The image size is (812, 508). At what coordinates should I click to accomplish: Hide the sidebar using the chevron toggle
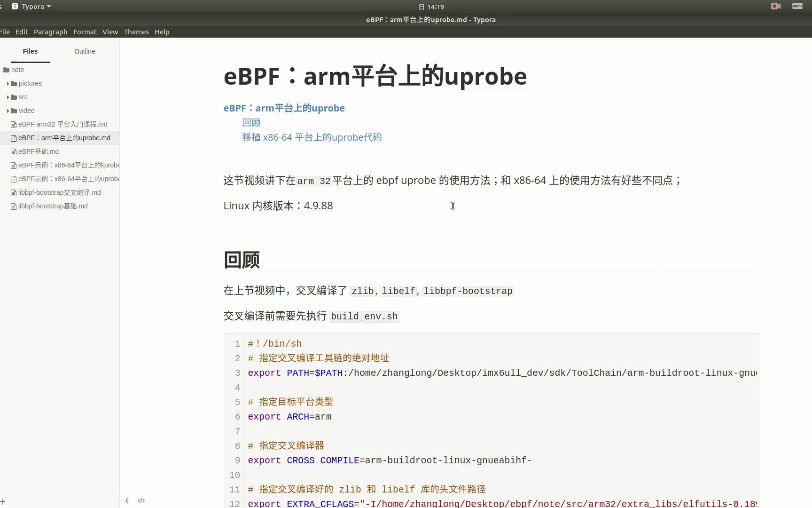tap(127, 500)
